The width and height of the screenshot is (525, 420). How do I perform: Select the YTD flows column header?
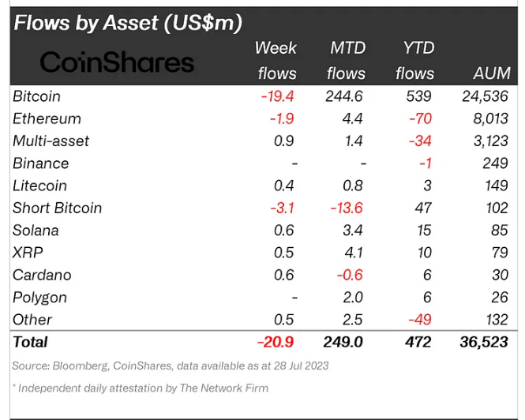414,60
